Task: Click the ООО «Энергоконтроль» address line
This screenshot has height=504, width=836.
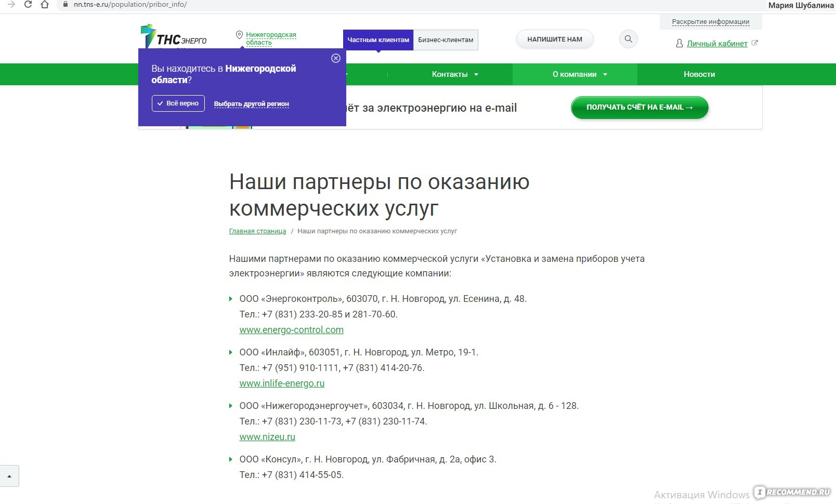Action: (383, 299)
